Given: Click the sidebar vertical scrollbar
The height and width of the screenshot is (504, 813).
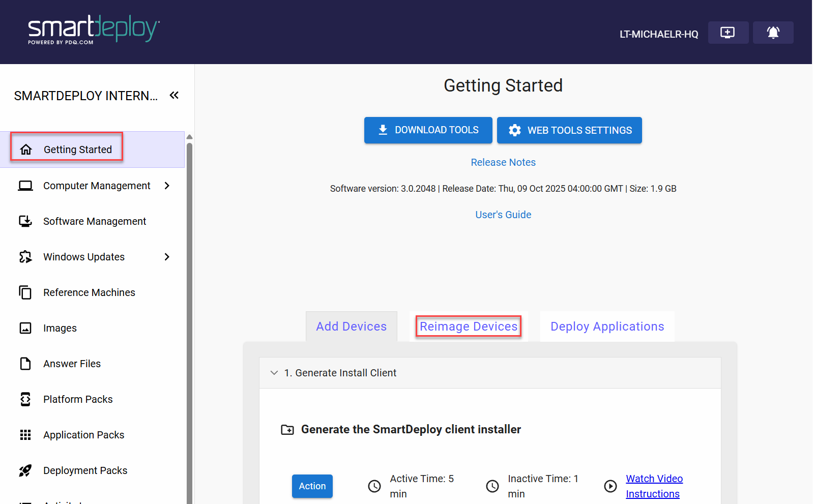Looking at the screenshot, I should pos(189,305).
